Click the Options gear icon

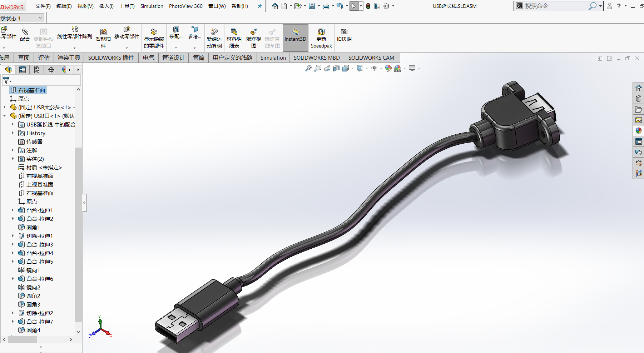[386, 6]
